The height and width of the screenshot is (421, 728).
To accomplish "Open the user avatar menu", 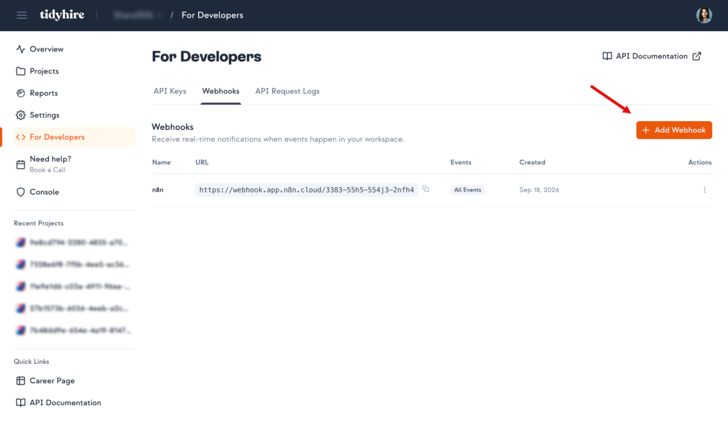I will [704, 15].
